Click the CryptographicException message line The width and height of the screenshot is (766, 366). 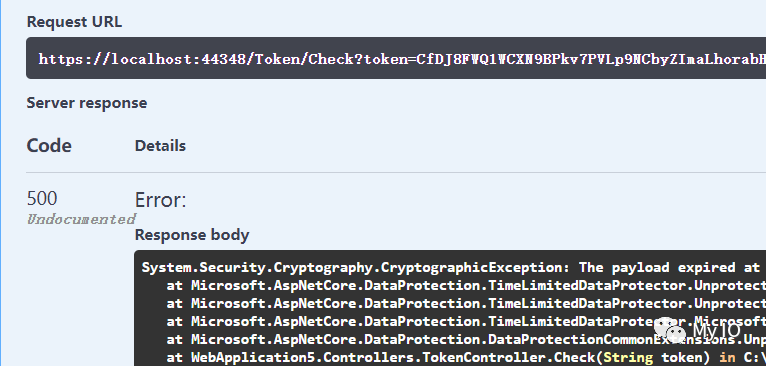(453, 267)
